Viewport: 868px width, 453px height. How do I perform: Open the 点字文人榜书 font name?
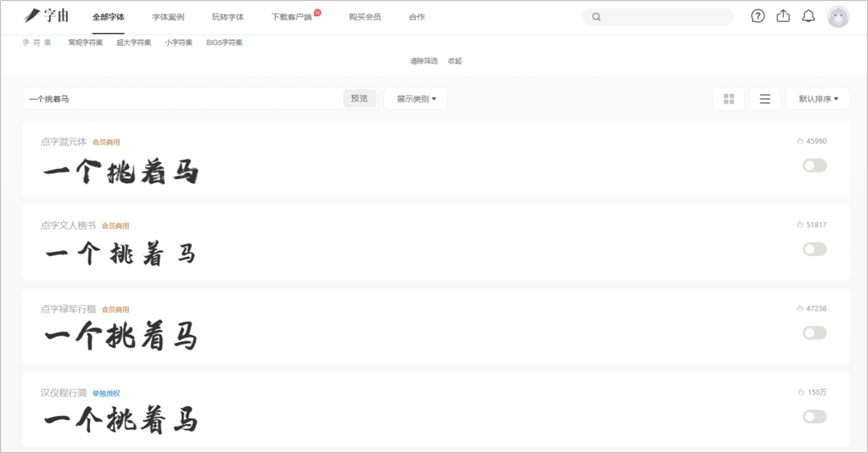pyautogui.click(x=68, y=225)
